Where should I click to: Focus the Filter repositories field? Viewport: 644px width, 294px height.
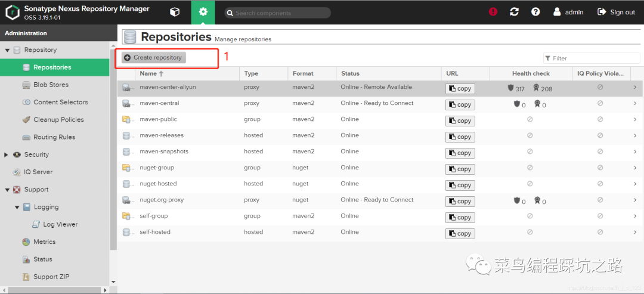pos(592,58)
